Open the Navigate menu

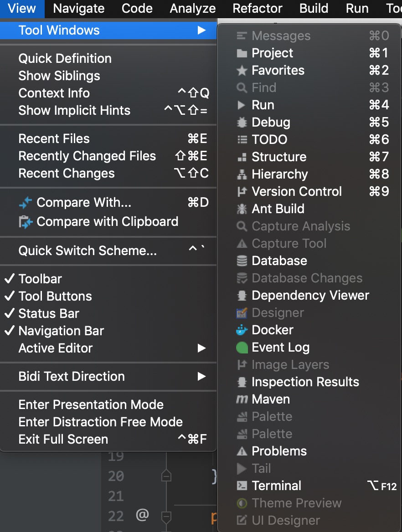79,9
